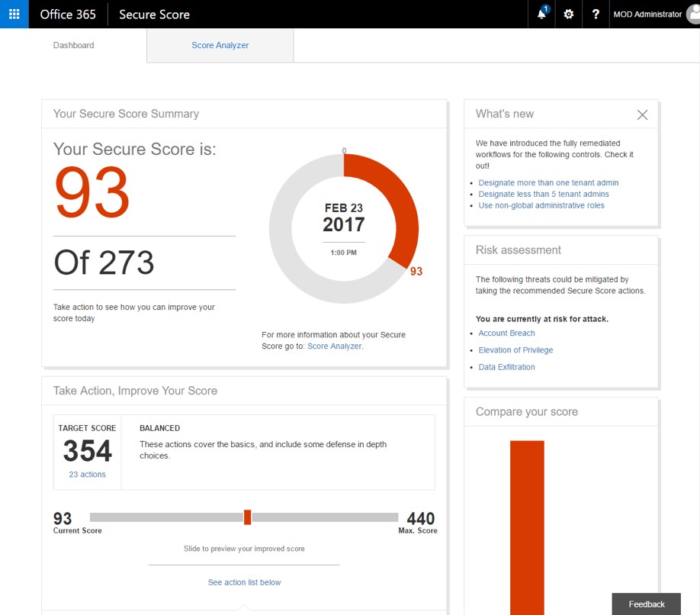Open the notifications bell
Viewport: 700px width, 615px height.
541,14
